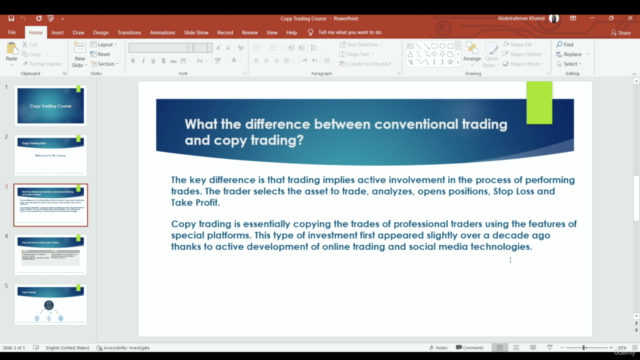Insert a New Slide

80,54
